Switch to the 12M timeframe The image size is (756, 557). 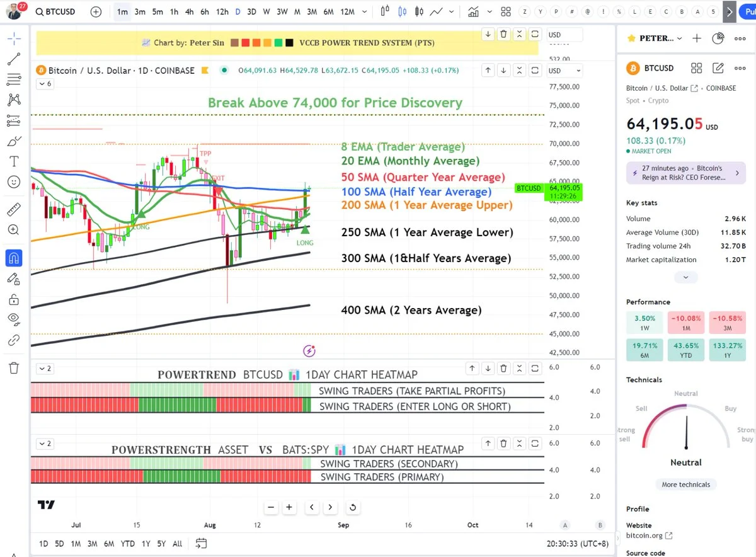tap(347, 11)
